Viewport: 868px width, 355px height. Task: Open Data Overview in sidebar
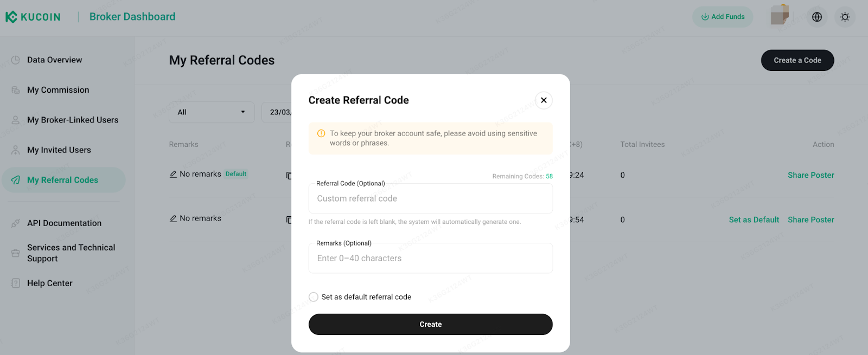[54, 60]
